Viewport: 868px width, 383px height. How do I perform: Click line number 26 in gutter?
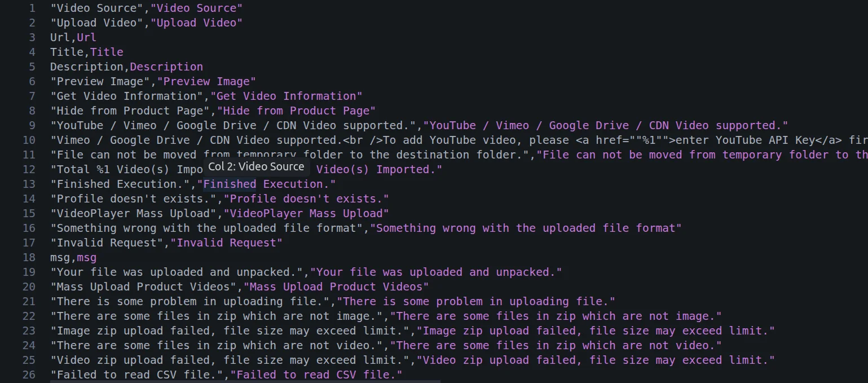pos(29,375)
